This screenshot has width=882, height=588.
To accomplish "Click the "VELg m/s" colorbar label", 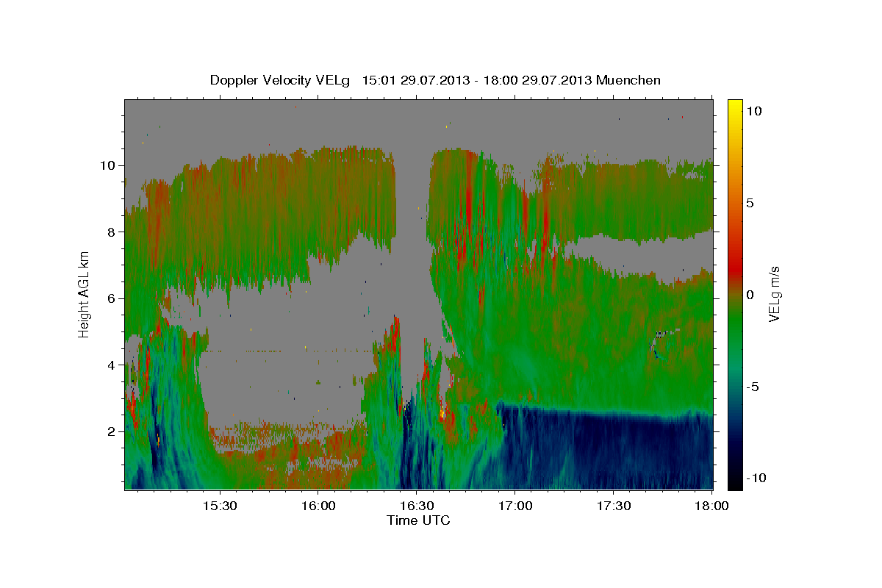I will click(774, 294).
